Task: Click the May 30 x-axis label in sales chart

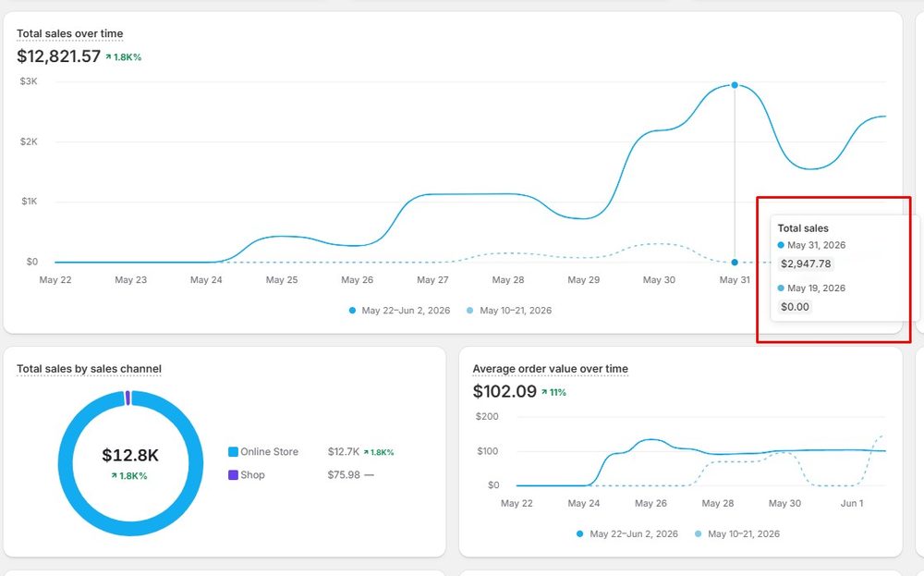Action: tap(659, 280)
